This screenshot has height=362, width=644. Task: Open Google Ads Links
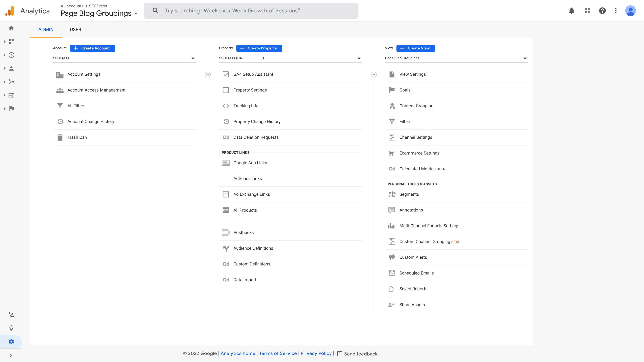point(290,163)
